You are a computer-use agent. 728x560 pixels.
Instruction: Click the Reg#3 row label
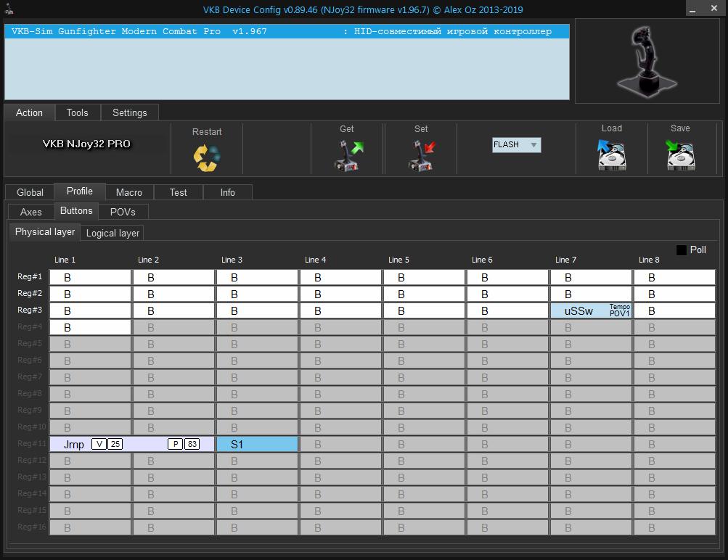[30, 310]
